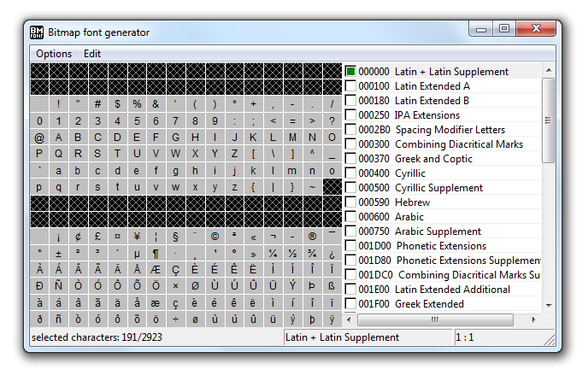Image resolution: width=588 pixels, height=375 pixels.
Task: Toggle the uppercase 'A' character cell
Action: 58,138
